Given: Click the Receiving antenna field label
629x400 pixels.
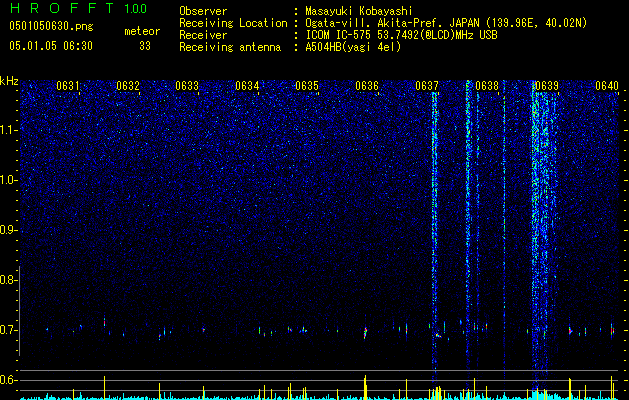Looking at the screenshot, I should point(230,47).
